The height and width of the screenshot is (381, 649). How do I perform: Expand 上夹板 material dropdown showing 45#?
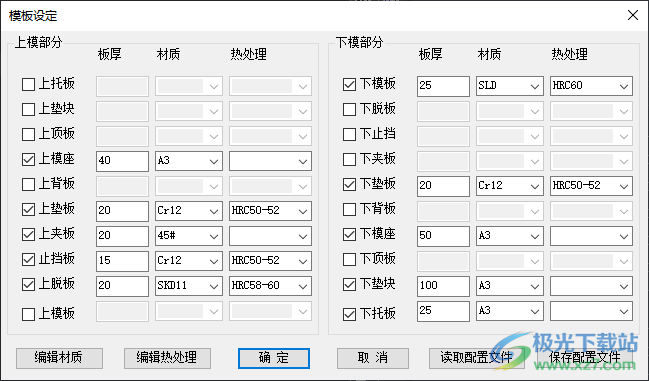coord(189,236)
